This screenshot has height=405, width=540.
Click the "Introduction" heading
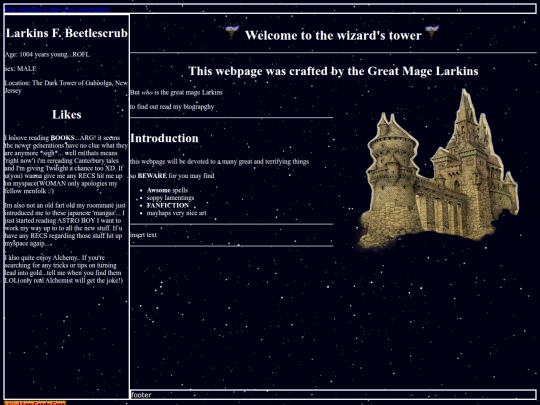[164, 138]
